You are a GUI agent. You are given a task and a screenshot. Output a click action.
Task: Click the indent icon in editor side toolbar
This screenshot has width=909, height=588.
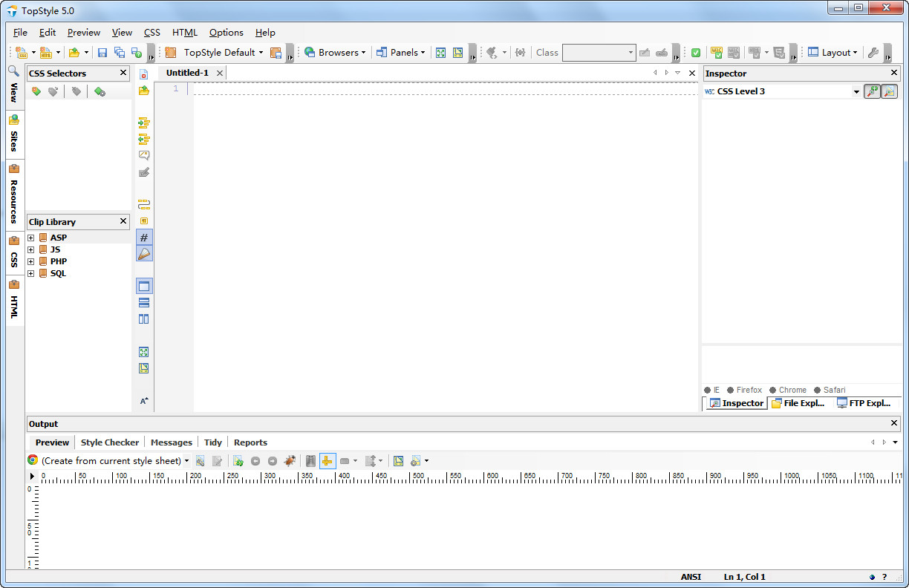(x=144, y=122)
